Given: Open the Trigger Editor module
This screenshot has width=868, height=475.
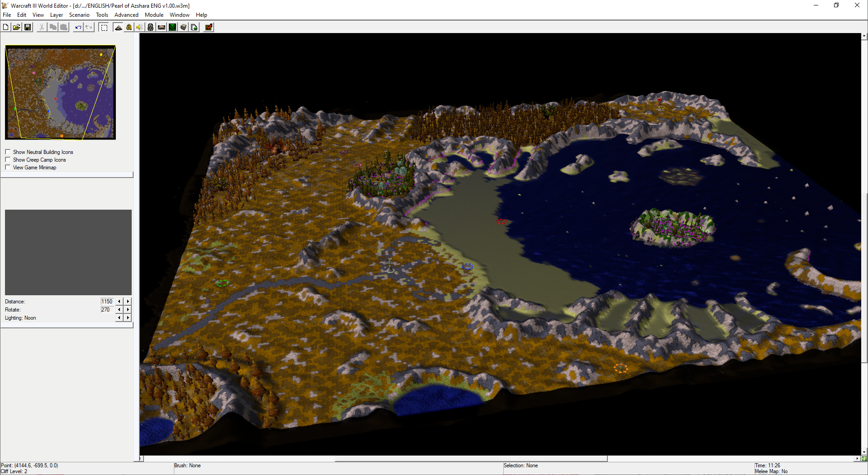Looking at the screenshot, I should point(129,27).
